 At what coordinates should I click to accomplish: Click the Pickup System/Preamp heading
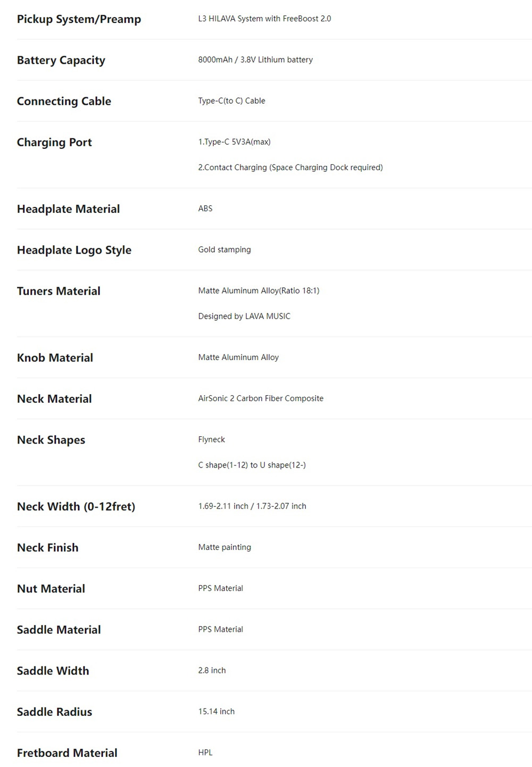point(79,19)
